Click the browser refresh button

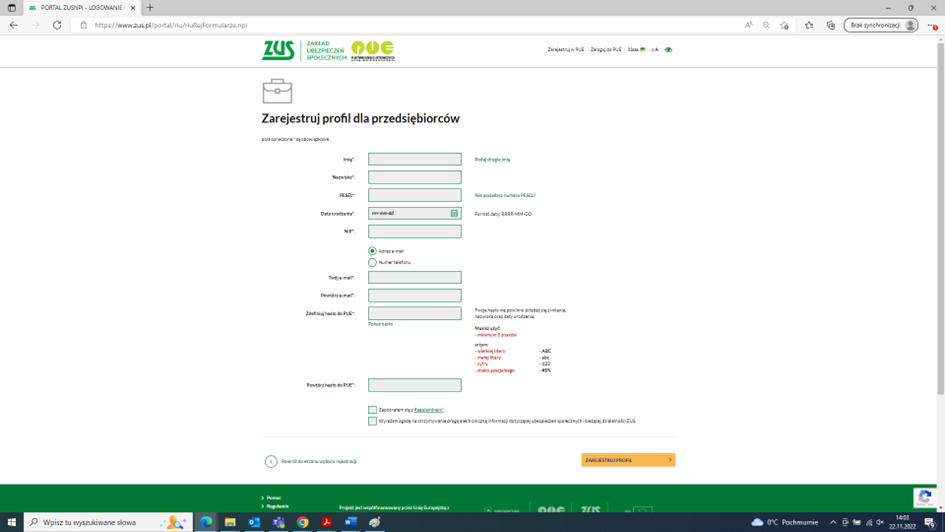57,25
